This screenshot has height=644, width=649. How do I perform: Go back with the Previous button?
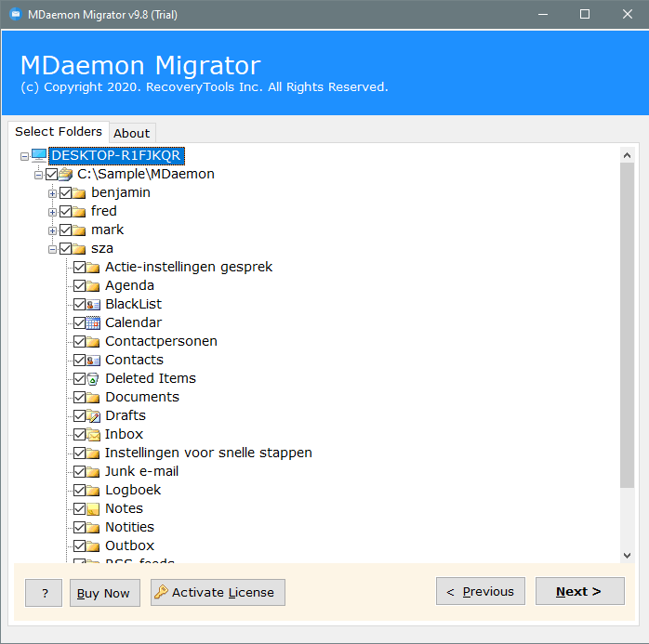point(481,591)
